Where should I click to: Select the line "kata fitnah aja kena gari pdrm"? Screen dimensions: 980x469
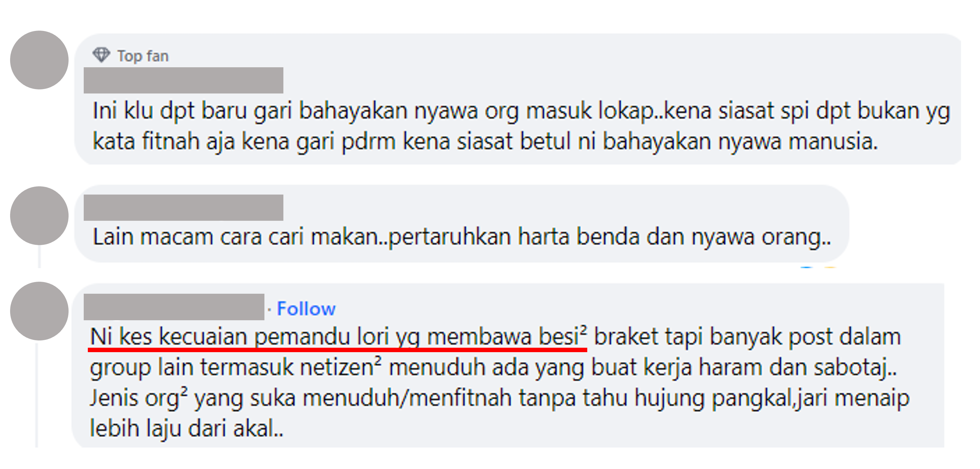click(x=486, y=141)
